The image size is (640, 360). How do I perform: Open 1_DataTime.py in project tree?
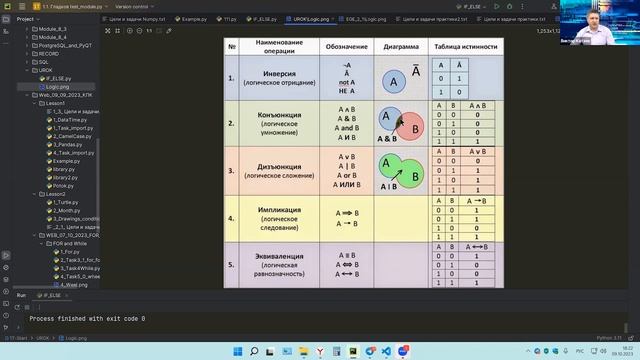point(67,120)
